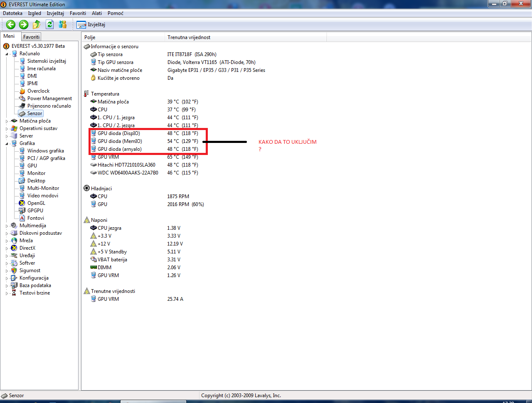The image size is (532, 403).
Task: Open the Datoteka menu
Action: tap(13, 13)
